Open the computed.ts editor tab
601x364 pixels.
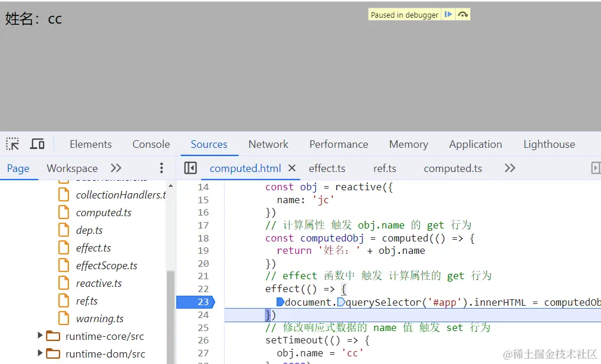pos(452,168)
